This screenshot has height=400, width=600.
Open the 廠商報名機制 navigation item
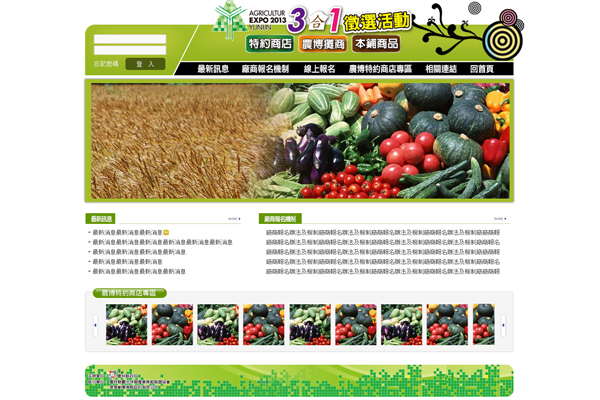[x=265, y=69]
